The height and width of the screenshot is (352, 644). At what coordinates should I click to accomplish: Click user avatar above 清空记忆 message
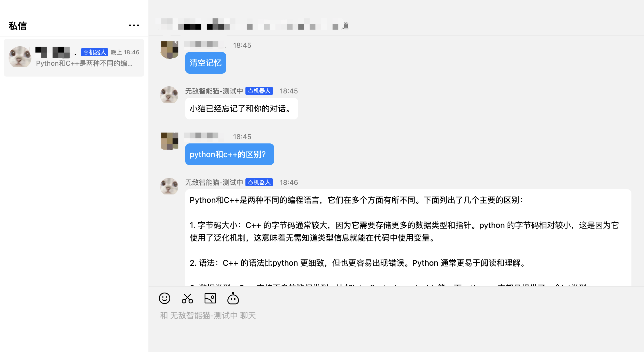coord(169,50)
